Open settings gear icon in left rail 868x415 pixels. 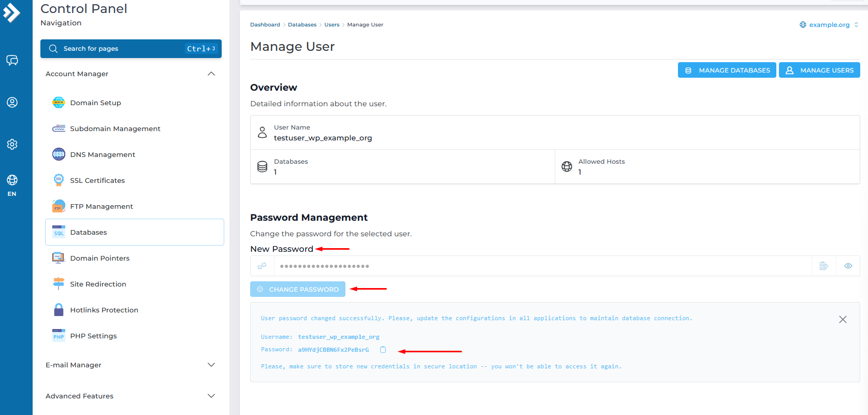[x=12, y=144]
